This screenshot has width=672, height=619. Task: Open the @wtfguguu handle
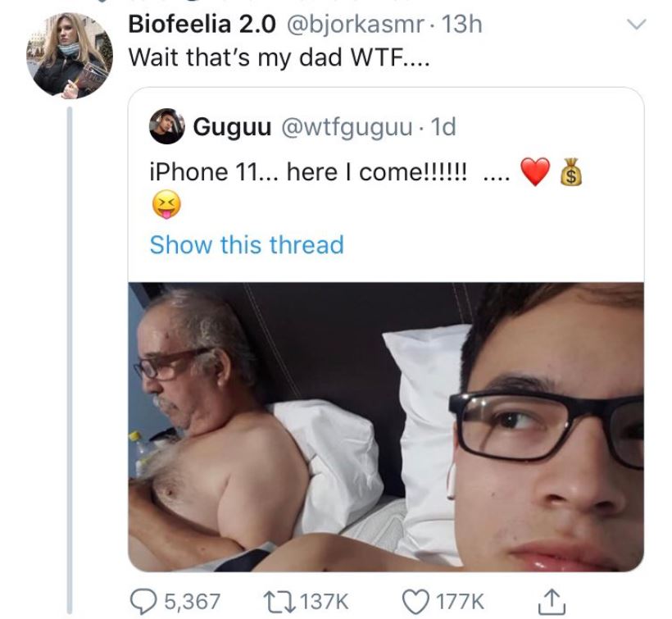351,127
